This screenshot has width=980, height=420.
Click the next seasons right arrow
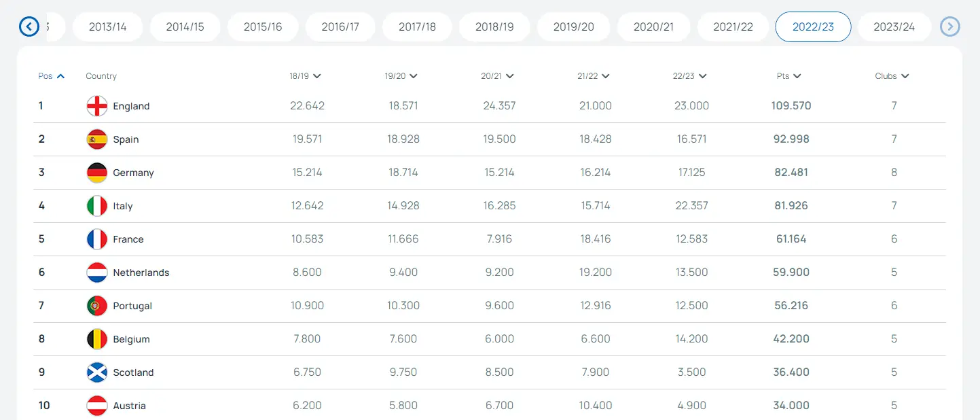pos(950,27)
